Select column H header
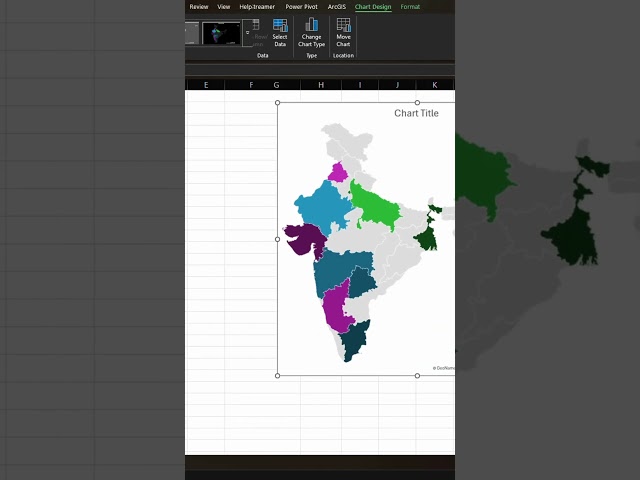This screenshot has width=640, height=480. [x=321, y=85]
